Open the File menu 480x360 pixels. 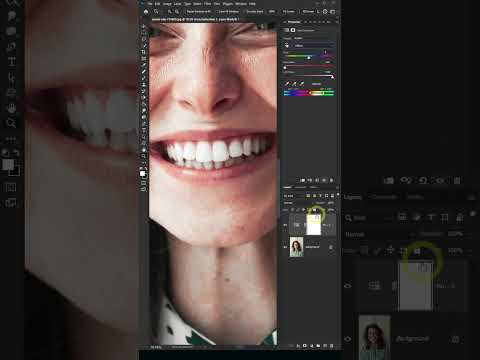(x=150, y=4)
